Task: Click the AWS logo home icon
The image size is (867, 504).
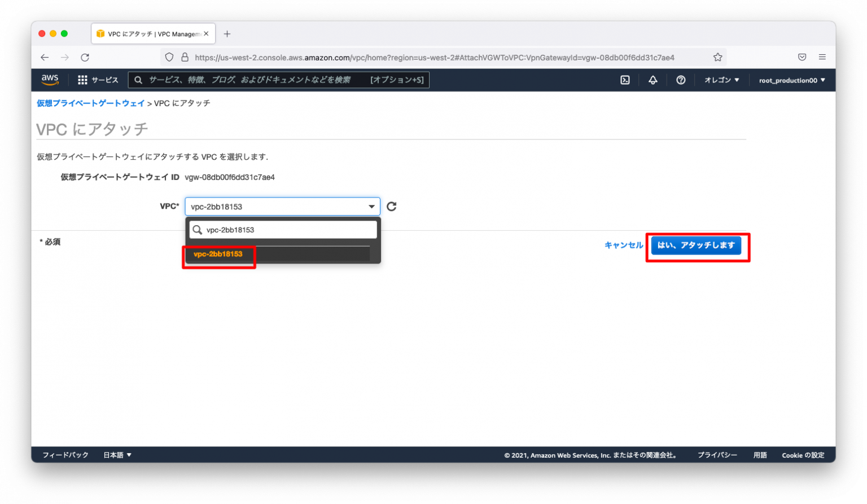Action: click(x=50, y=80)
